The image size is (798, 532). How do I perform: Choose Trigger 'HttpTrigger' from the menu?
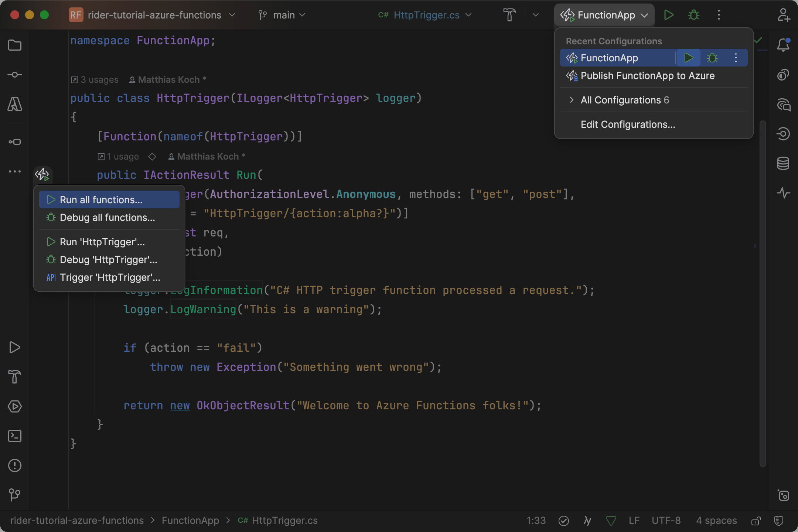pyautogui.click(x=110, y=277)
